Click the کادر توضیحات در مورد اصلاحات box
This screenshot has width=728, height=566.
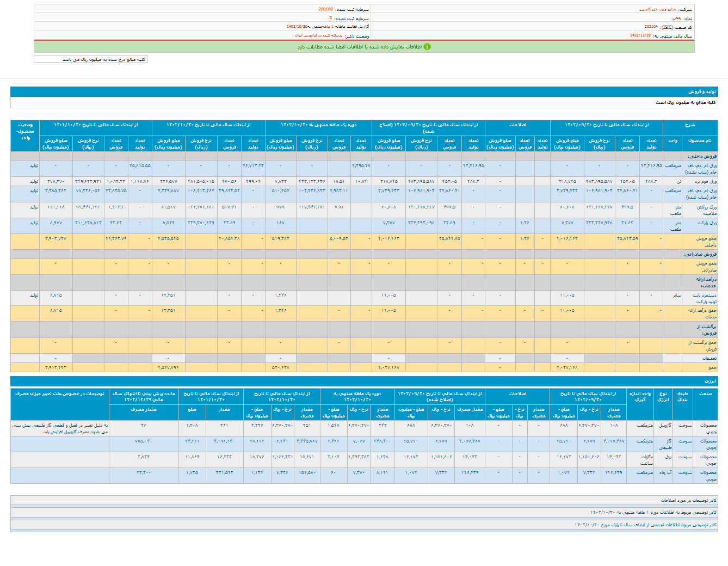(688, 500)
